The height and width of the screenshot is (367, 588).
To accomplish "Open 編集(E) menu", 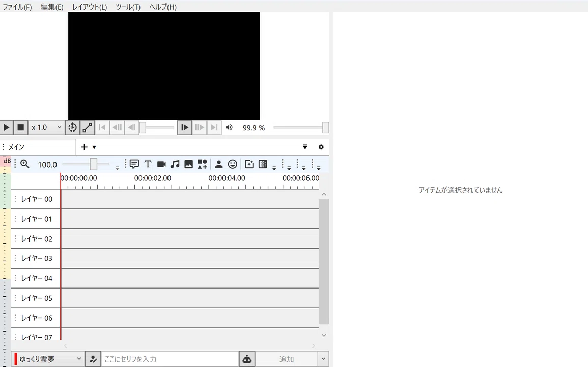I will click(x=52, y=7).
